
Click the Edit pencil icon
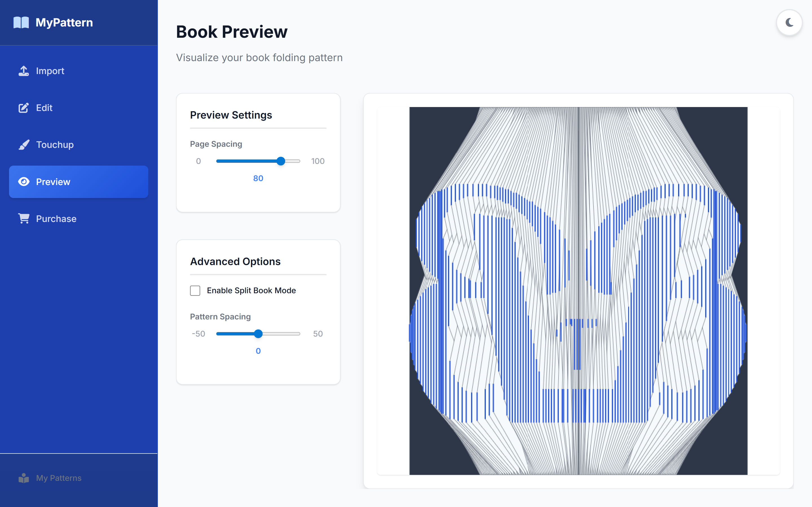pyautogui.click(x=23, y=108)
